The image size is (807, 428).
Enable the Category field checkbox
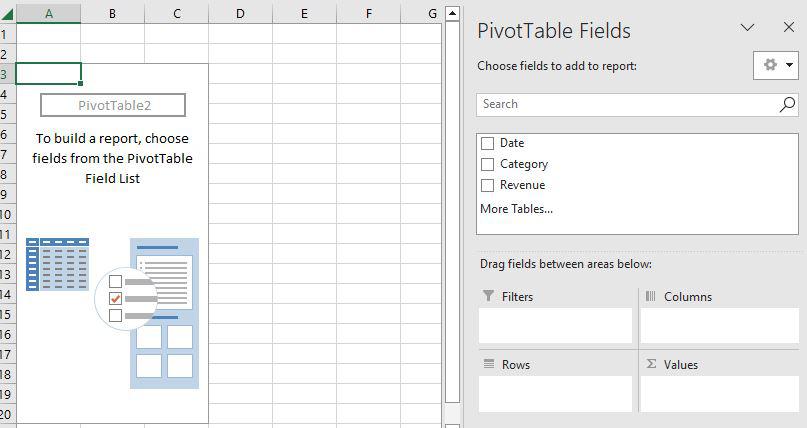point(488,164)
